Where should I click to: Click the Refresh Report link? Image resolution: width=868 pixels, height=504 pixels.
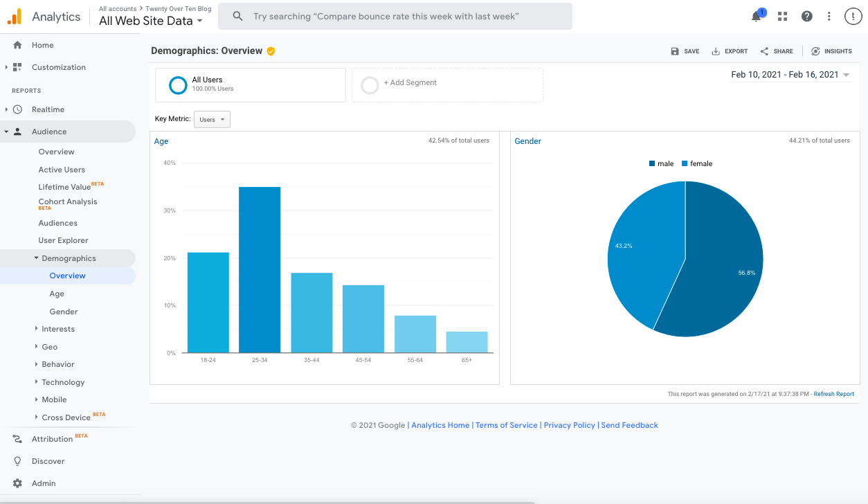(833, 393)
